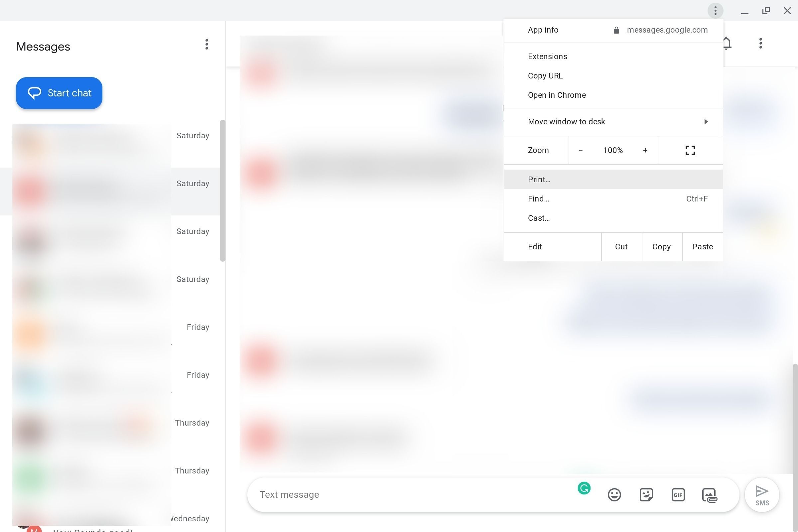Image resolution: width=798 pixels, height=532 pixels.
Task: Click the 100% zoom value
Action: pos(613,150)
